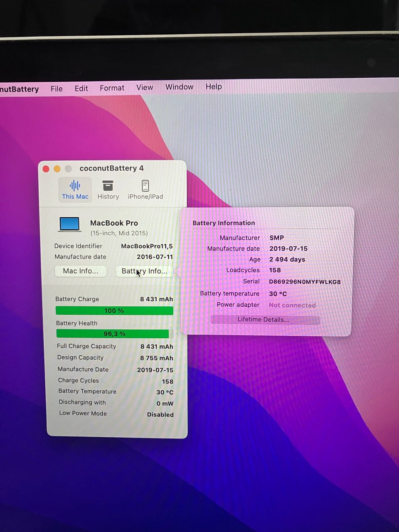Click the Battery Information heading
Screen dimensions: 399x532
(x=224, y=223)
